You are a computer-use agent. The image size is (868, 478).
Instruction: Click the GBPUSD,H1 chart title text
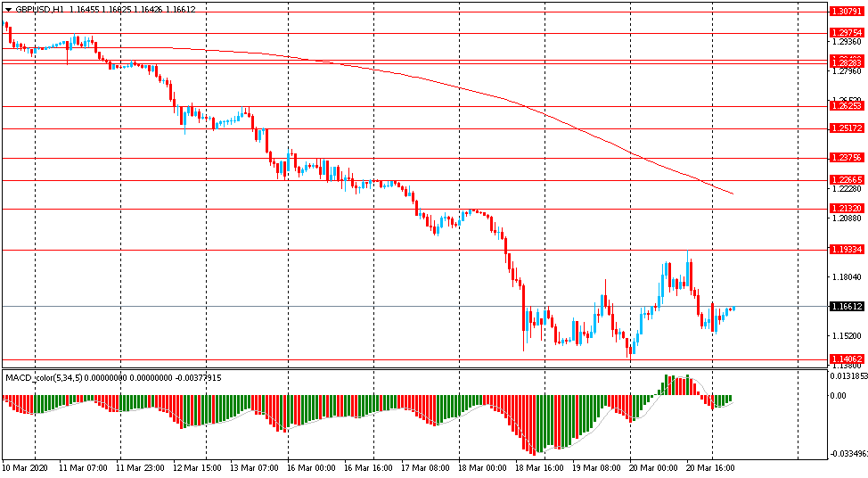pos(39,8)
